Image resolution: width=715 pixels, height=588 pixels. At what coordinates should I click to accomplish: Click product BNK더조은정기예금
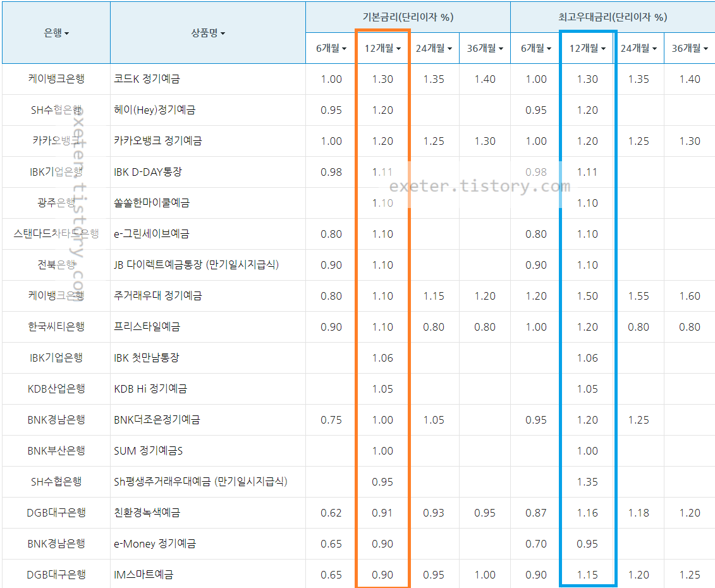(156, 420)
